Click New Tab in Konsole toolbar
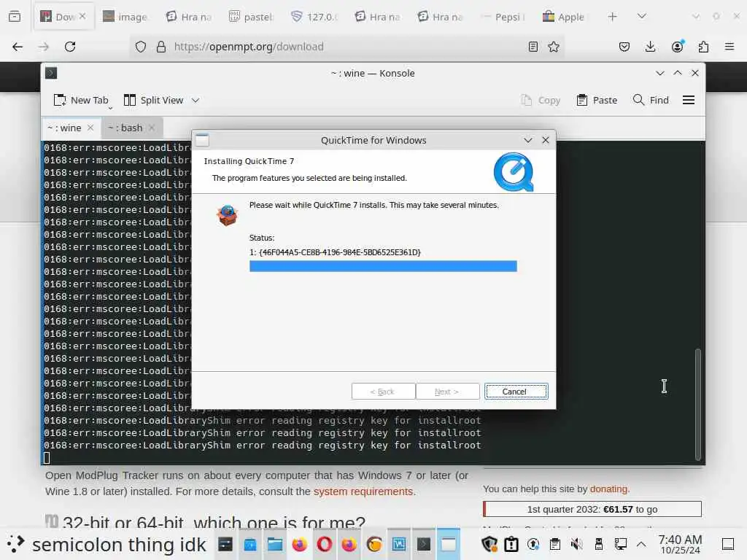 pyautogui.click(x=81, y=100)
